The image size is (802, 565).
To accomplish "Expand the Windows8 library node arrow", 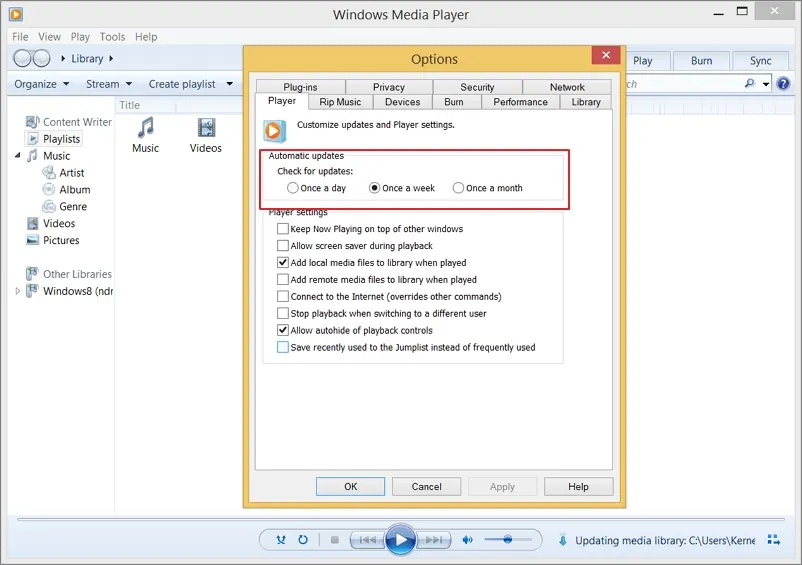I will pyautogui.click(x=17, y=290).
